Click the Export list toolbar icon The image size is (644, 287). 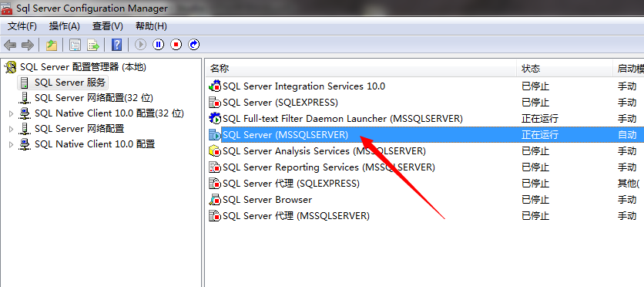(x=93, y=45)
